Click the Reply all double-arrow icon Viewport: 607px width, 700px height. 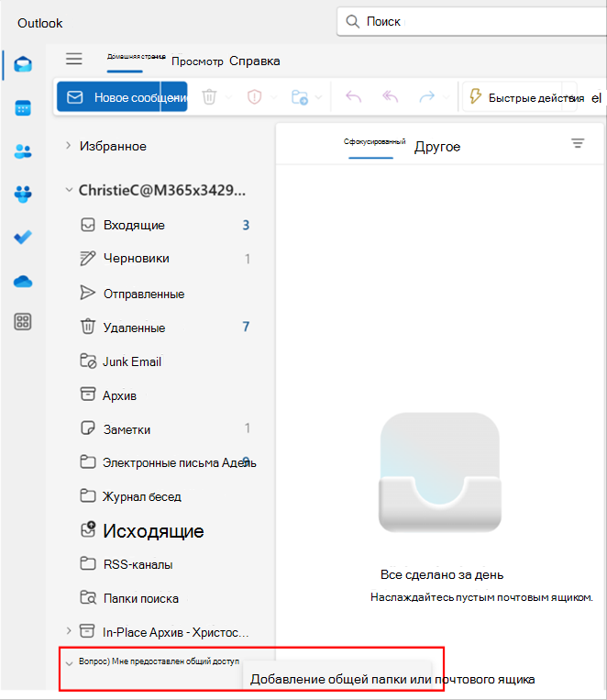click(x=390, y=96)
